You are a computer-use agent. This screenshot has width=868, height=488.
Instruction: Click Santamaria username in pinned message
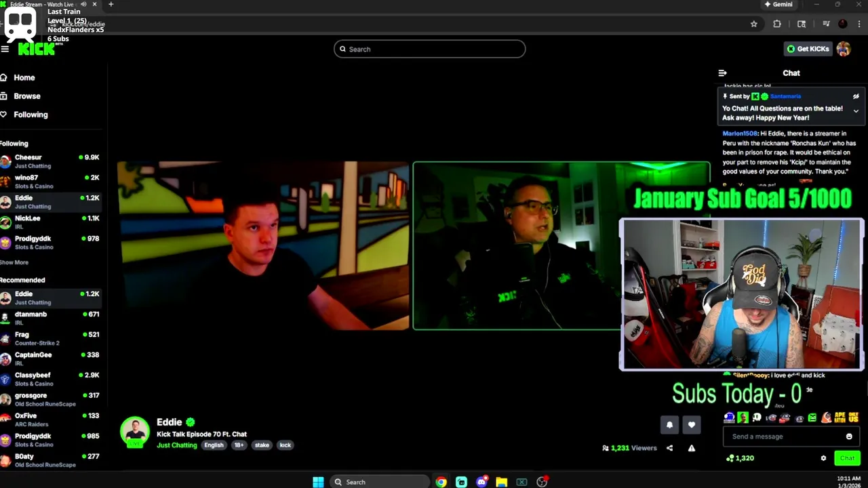tap(785, 96)
